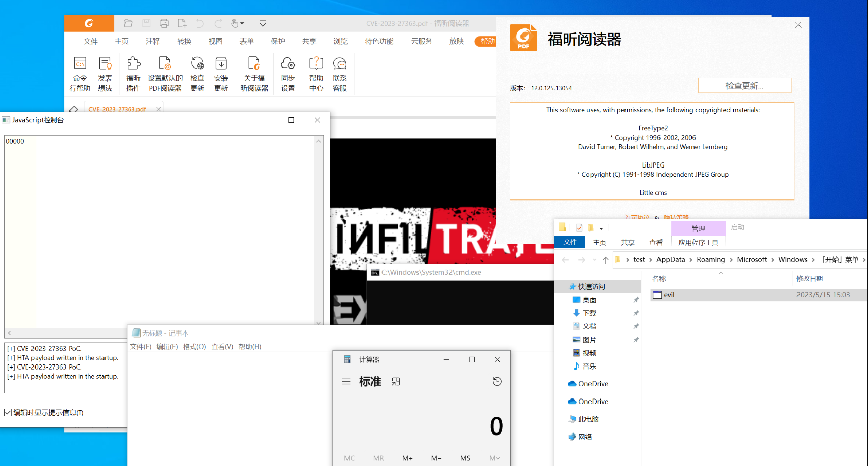Select the evil file in Explorer
Viewport: 868px width, 466px height.
click(759, 295)
